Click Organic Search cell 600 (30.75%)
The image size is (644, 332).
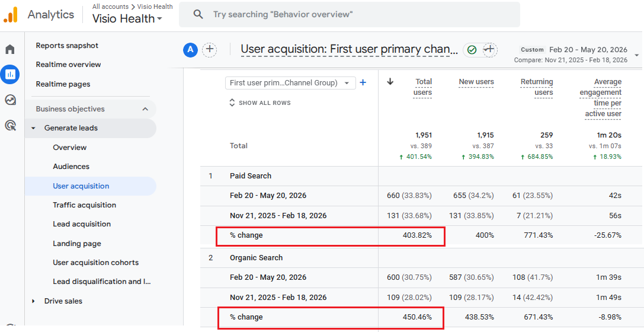(409, 277)
